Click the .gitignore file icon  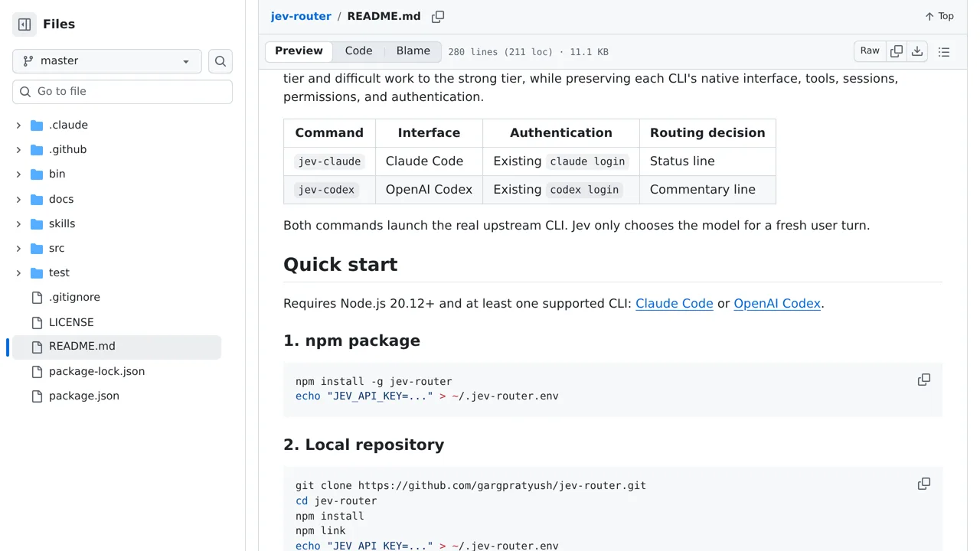click(x=37, y=298)
